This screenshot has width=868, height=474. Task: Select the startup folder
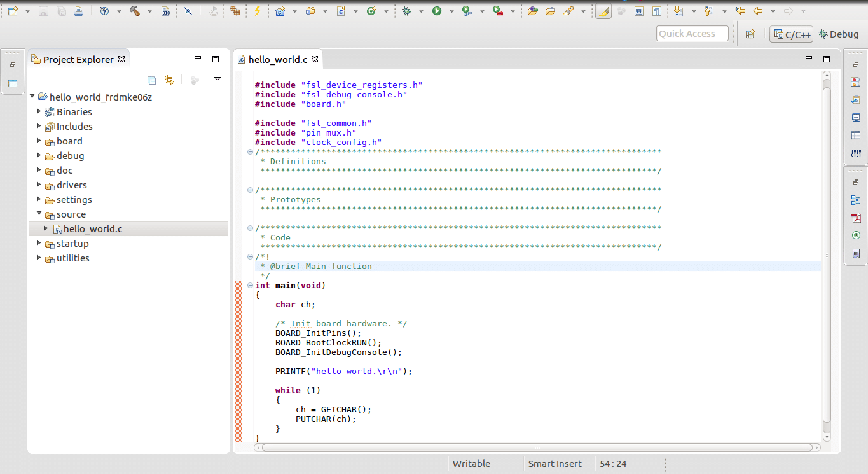(x=72, y=243)
